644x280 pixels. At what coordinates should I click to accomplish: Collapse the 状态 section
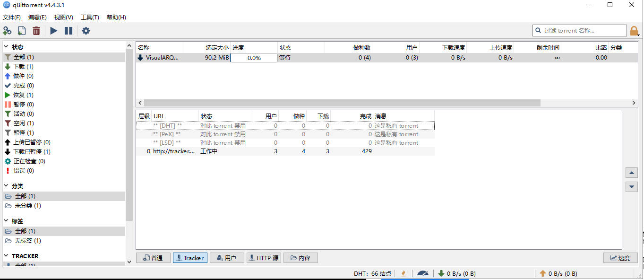(7, 47)
